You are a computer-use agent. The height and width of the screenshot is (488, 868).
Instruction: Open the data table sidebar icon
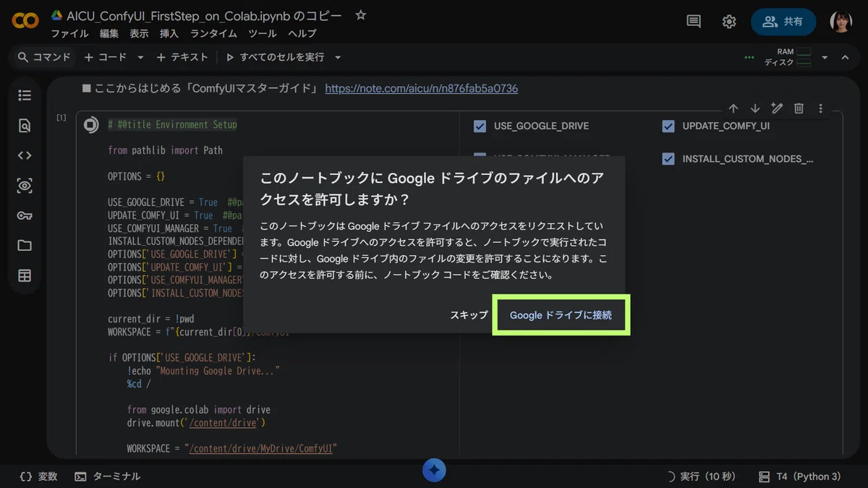click(25, 276)
